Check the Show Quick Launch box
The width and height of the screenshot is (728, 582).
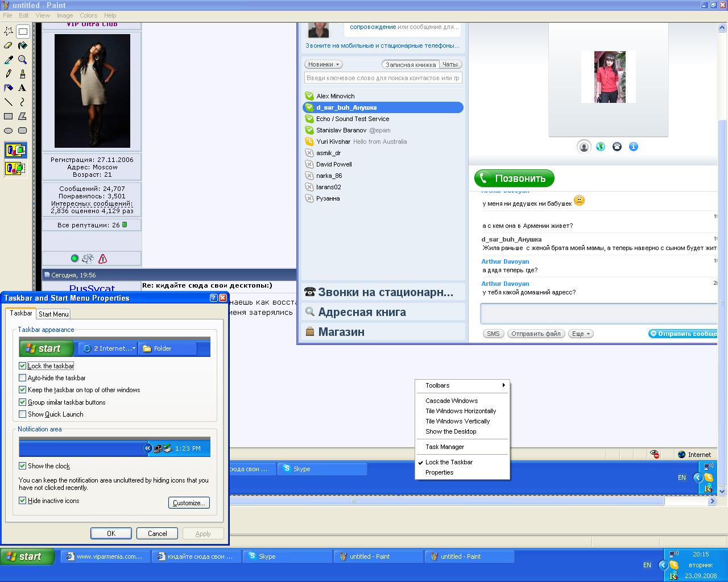[x=23, y=414]
